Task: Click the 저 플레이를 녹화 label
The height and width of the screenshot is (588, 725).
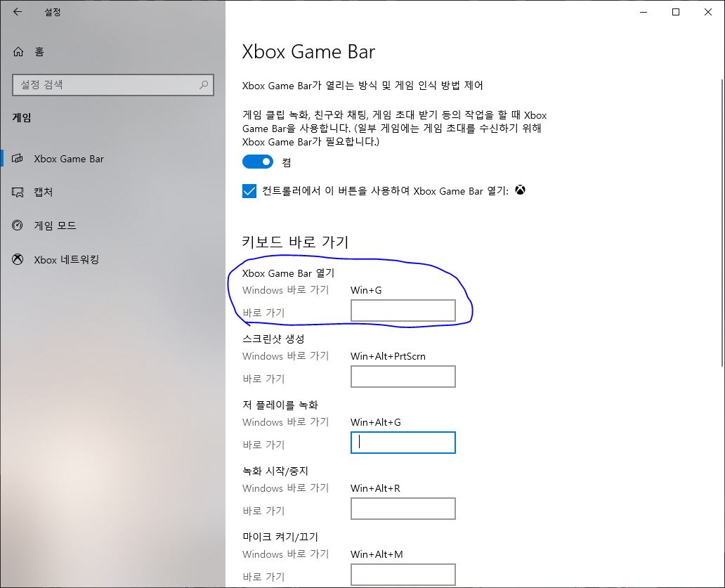Action: coord(280,405)
